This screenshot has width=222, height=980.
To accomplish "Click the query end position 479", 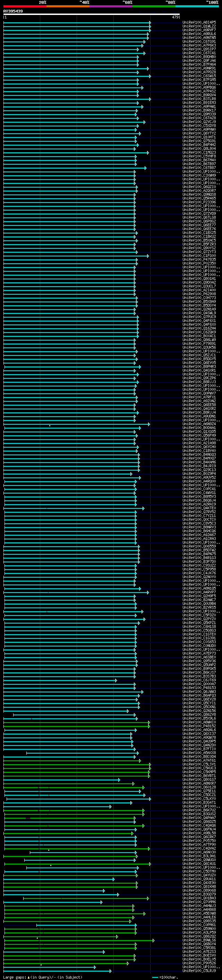I will pos(175,17).
